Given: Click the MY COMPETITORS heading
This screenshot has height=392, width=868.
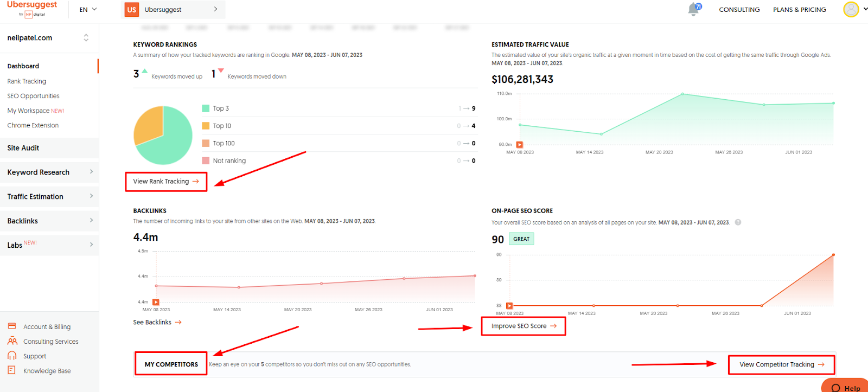Looking at the screenshot, I should point(171,365).
